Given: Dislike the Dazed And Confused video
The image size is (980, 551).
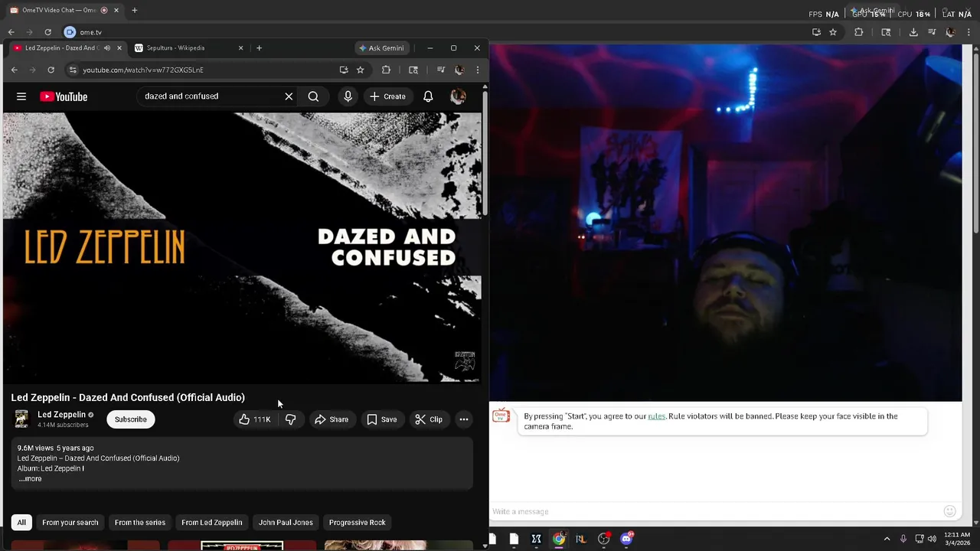Looking at the screenshot, I should coord(290,419).
